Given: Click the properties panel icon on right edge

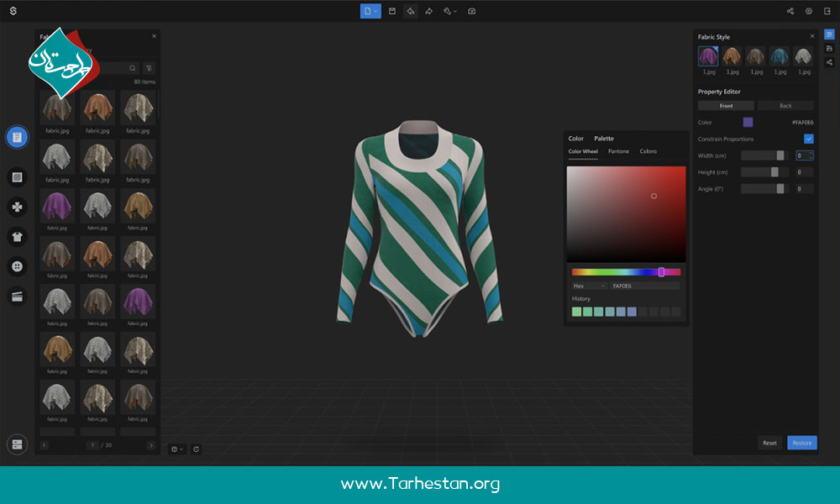Looking at the screenshot, I should (x=829, y=34).
